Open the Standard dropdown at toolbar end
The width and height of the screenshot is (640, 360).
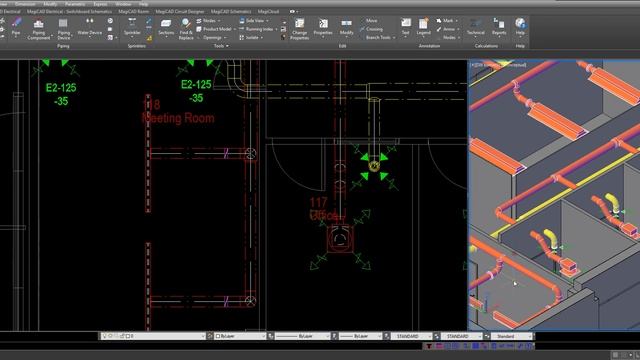click(x=512, y=336)
